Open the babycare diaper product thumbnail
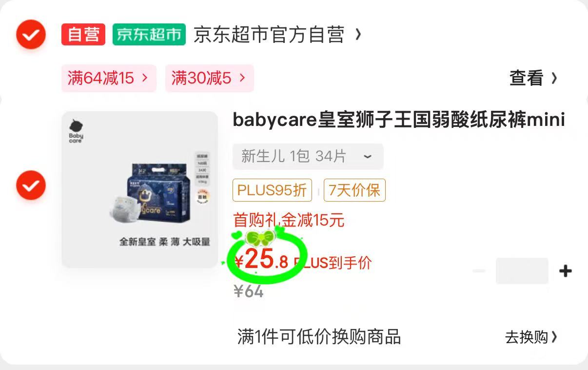 click(140, 189)
